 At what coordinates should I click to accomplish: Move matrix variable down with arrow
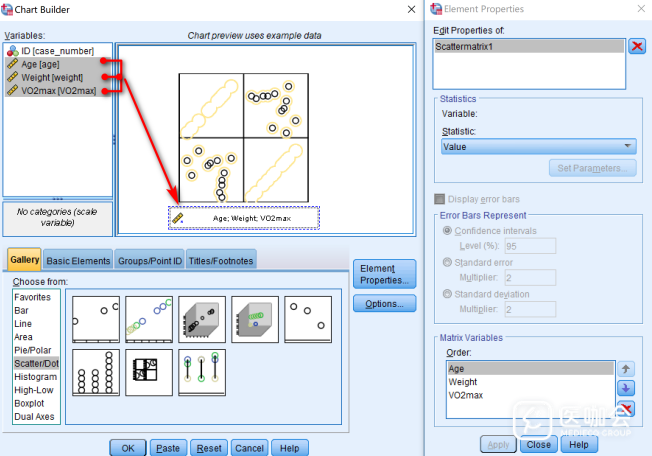coord(627,388)
